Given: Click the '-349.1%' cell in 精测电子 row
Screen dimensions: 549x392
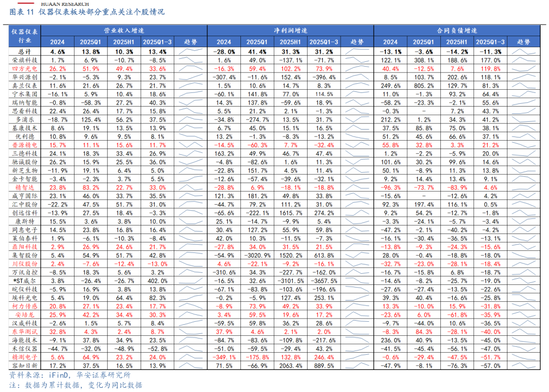Looking at the screenshot, I should tap(224, 357).
